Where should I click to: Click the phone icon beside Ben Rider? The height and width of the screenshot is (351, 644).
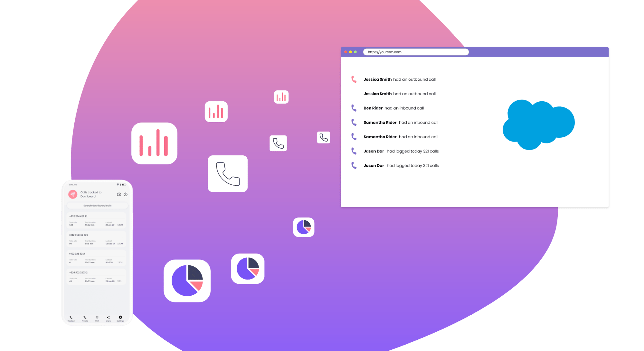(x=354, y=108)
